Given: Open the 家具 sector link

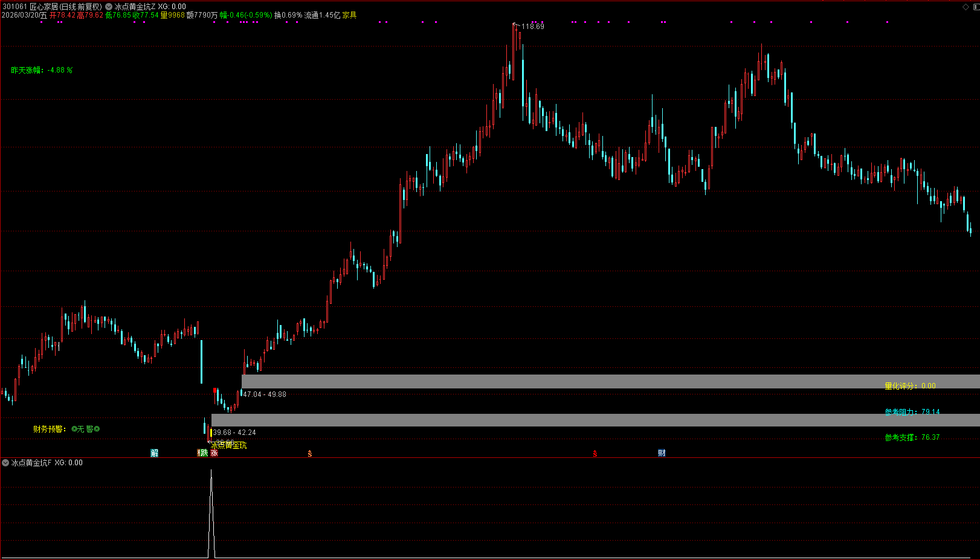Looking at the screenshot, I should point(350,15).
